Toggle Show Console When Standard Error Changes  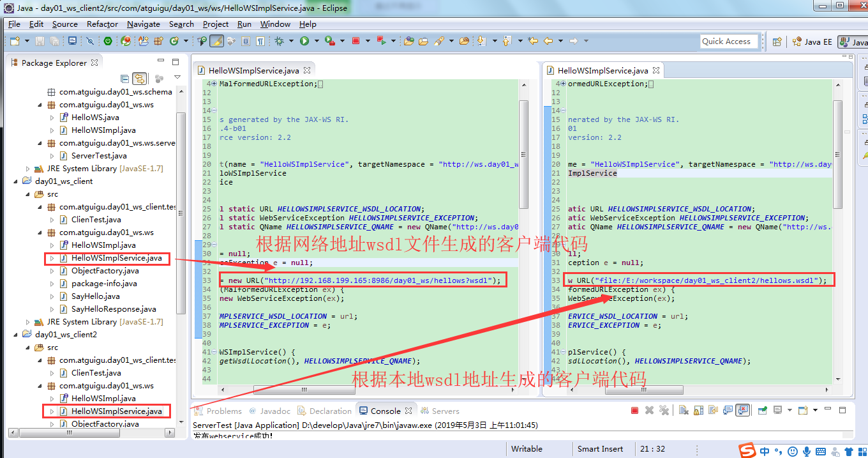tap(742, 410)
